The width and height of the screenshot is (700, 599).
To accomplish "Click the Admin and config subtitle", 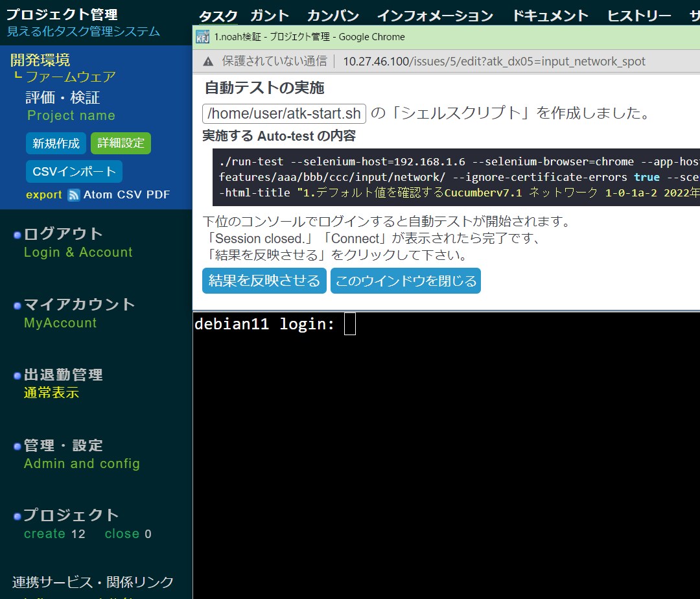I will tap(82, 464).
